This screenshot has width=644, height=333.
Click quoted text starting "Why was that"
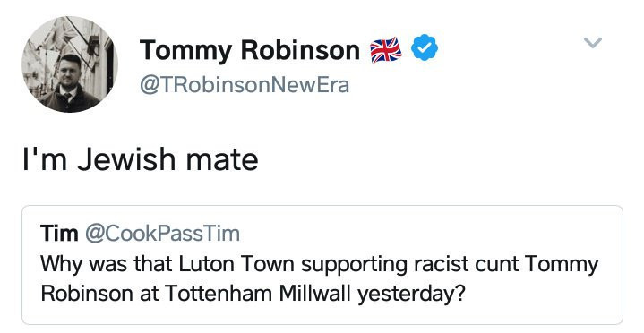(x=319, y=278)
